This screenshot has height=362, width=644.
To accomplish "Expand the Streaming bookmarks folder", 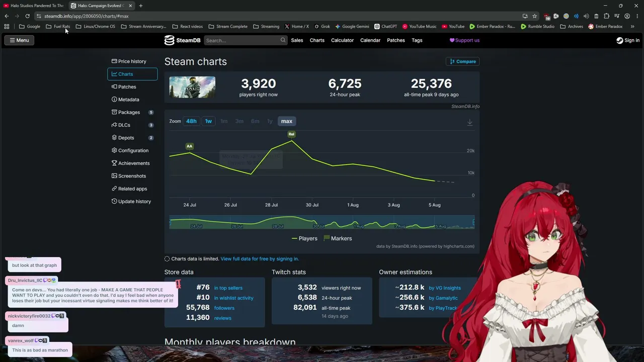I will click(266, 26).
